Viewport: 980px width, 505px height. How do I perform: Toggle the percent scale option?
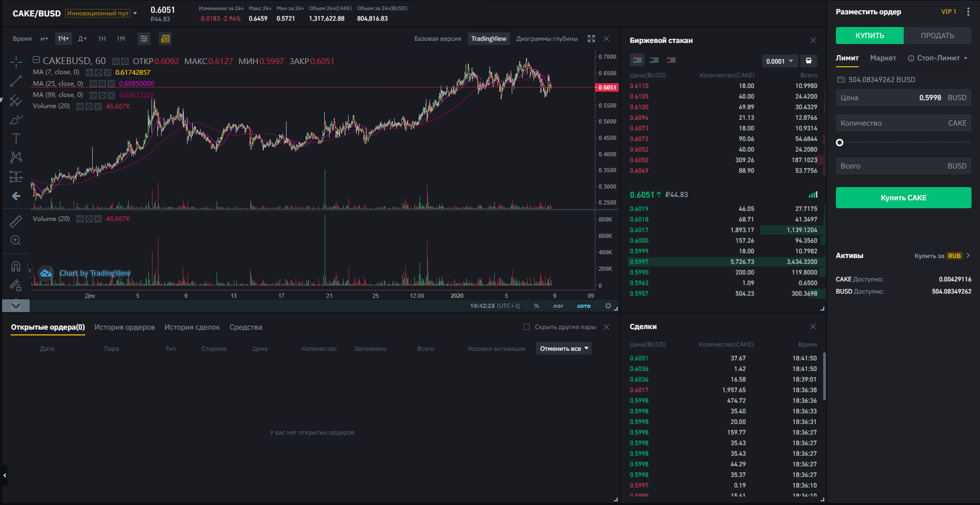537,306
